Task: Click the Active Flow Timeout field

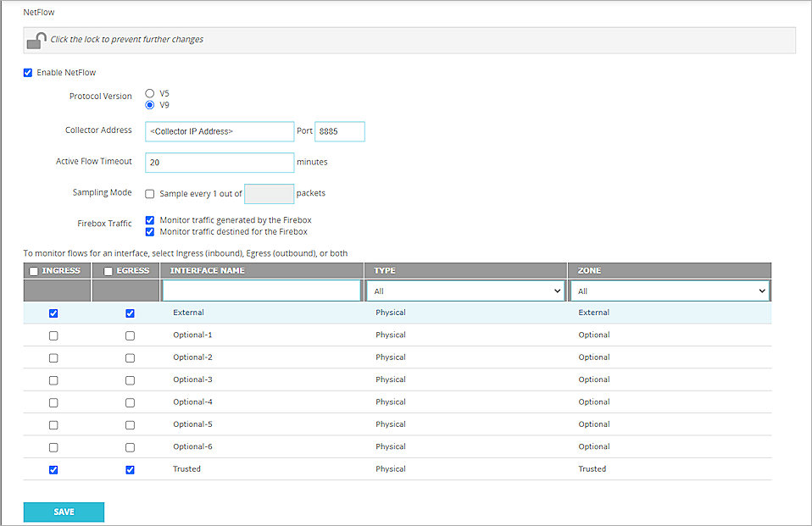Action: point(220,162)
